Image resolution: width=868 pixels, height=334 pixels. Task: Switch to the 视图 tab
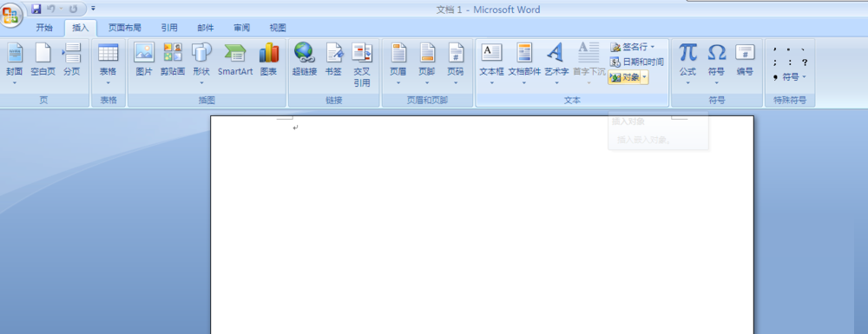[278, 28]
